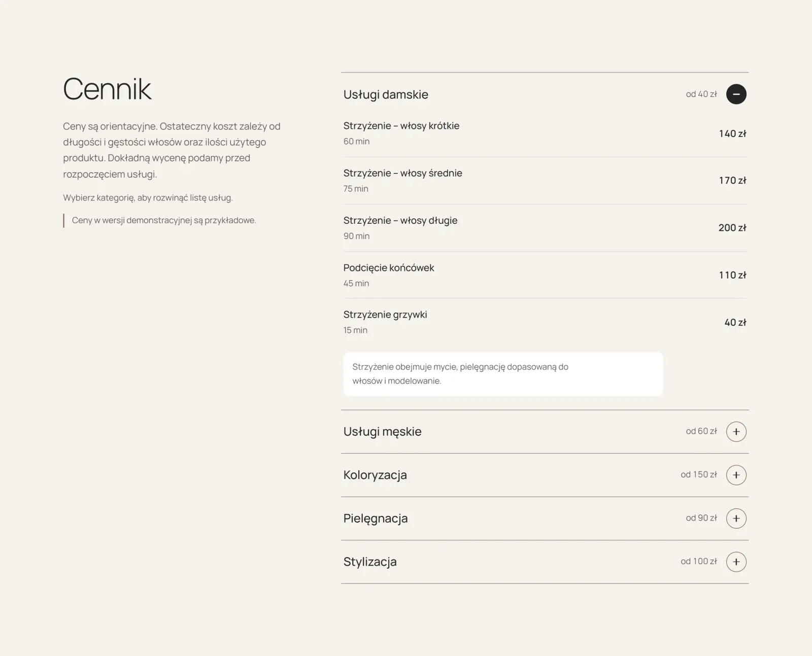Open Pielęgnacja using its plus icon
This screenshot has height=656, width=812.
pos(736,519)
